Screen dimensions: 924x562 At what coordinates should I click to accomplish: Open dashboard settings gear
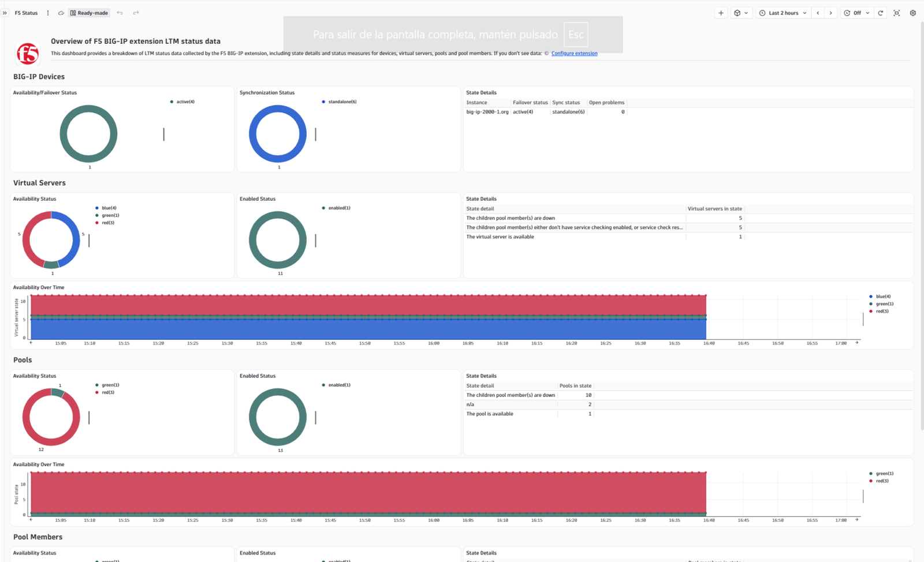[x=913, y=13]
